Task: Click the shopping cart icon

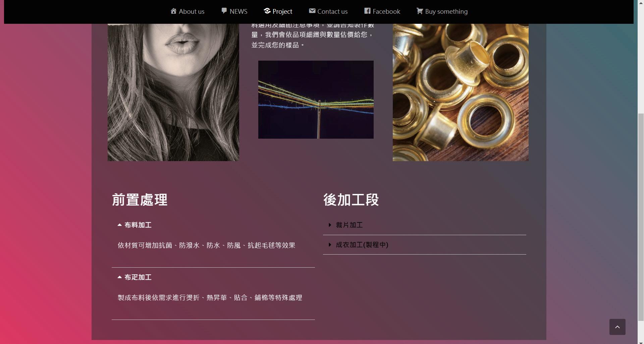Action: pyautogui.click(x=420, y=11)
